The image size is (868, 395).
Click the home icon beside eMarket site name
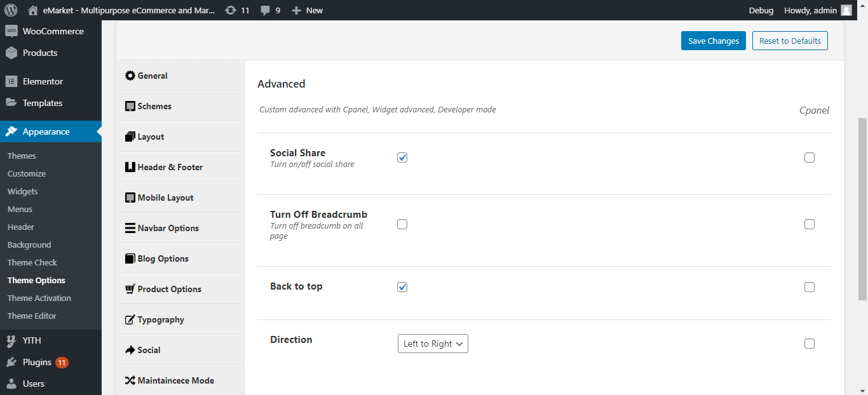pyautogui.click(x=33, y=10)
